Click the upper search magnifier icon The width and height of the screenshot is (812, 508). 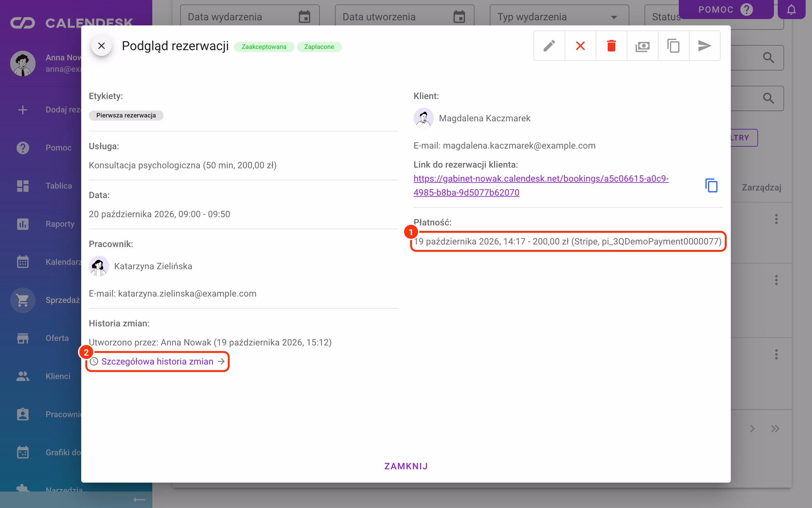[x=769, y=57]
